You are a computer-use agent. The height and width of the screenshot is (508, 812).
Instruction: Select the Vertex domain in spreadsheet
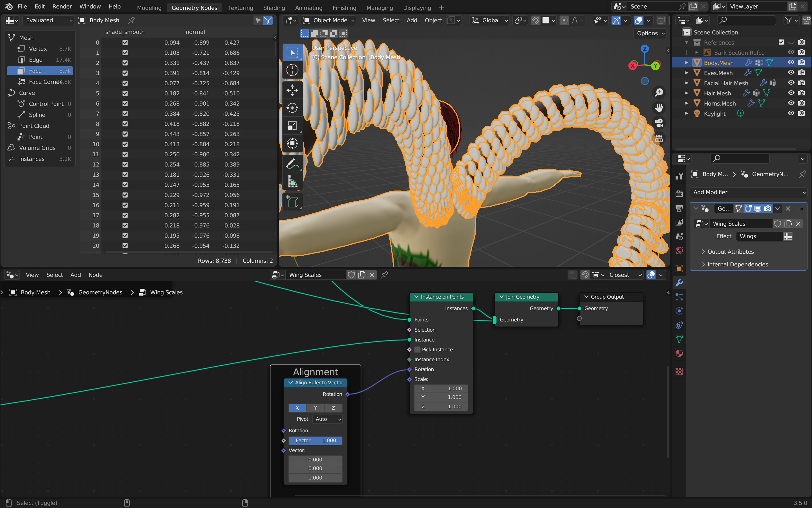pos(39,49)
